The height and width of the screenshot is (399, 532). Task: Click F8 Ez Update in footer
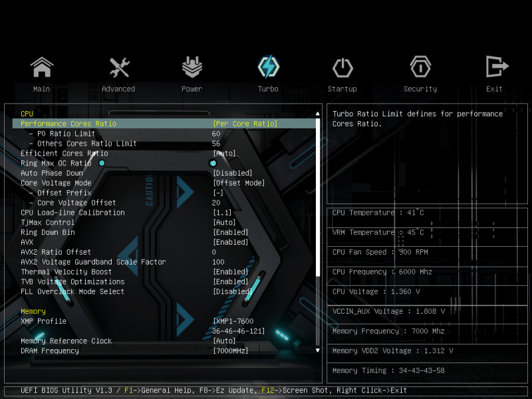(x=226, y=390)
